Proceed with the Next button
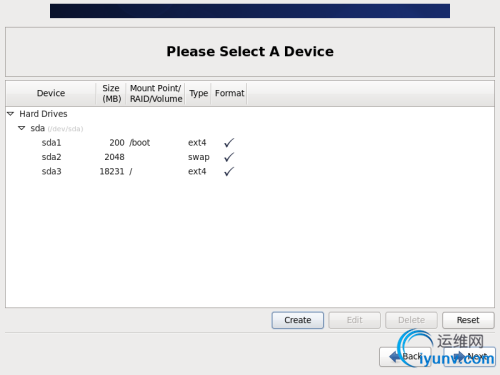 coord(470,357)
